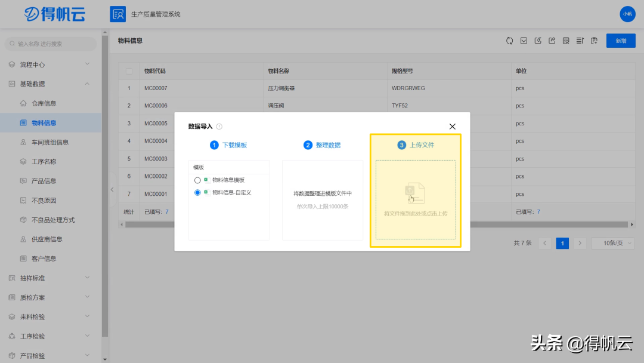Viewport: 644px width, 363px height.
Task: Toggle the select-all checkbox in table header
Action: tap(129, 71)
